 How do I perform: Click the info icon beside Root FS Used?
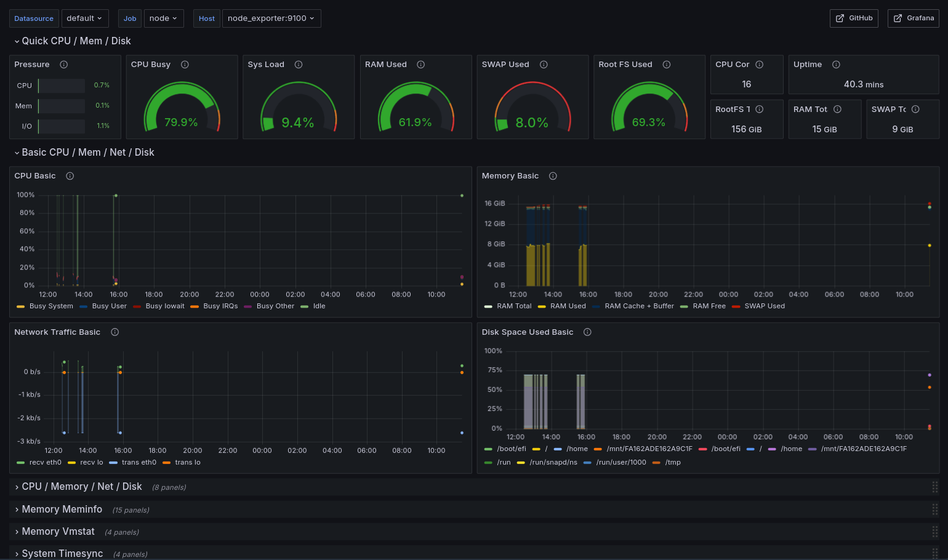coord(667,65)
